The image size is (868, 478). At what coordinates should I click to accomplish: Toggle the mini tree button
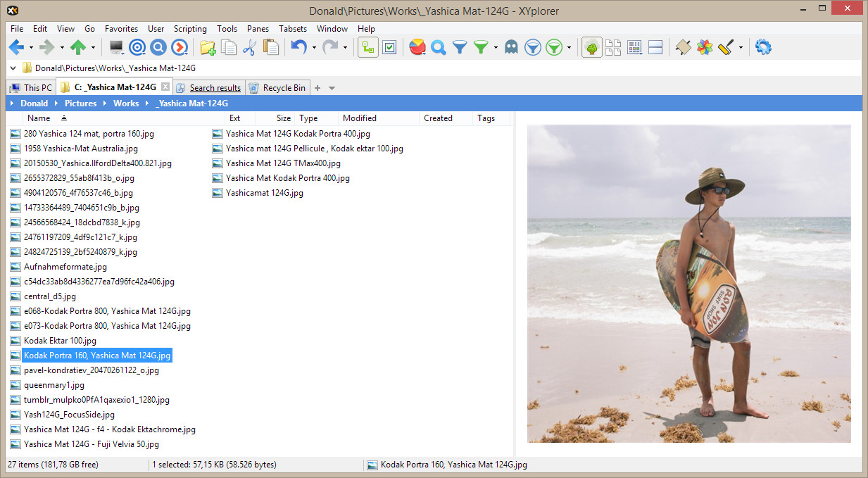[x=368, y=47]
